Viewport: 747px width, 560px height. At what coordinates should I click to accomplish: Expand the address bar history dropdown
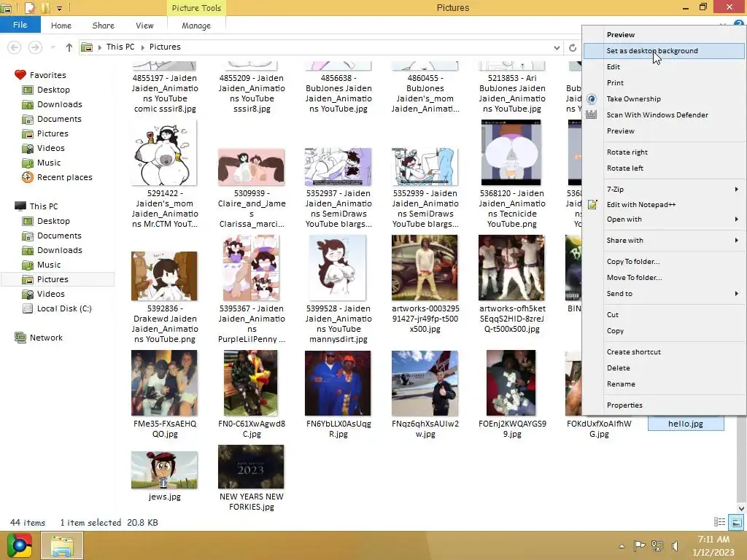coord(557,47)
